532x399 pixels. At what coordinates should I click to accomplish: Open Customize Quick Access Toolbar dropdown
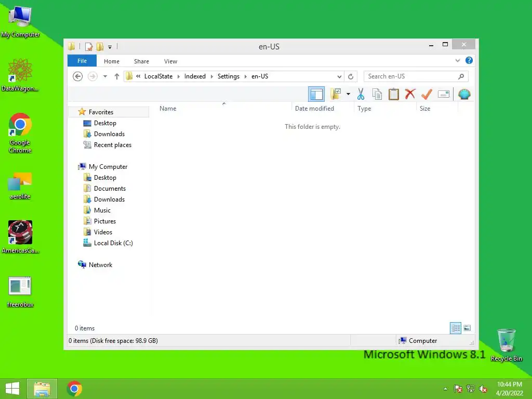point(110,47)
